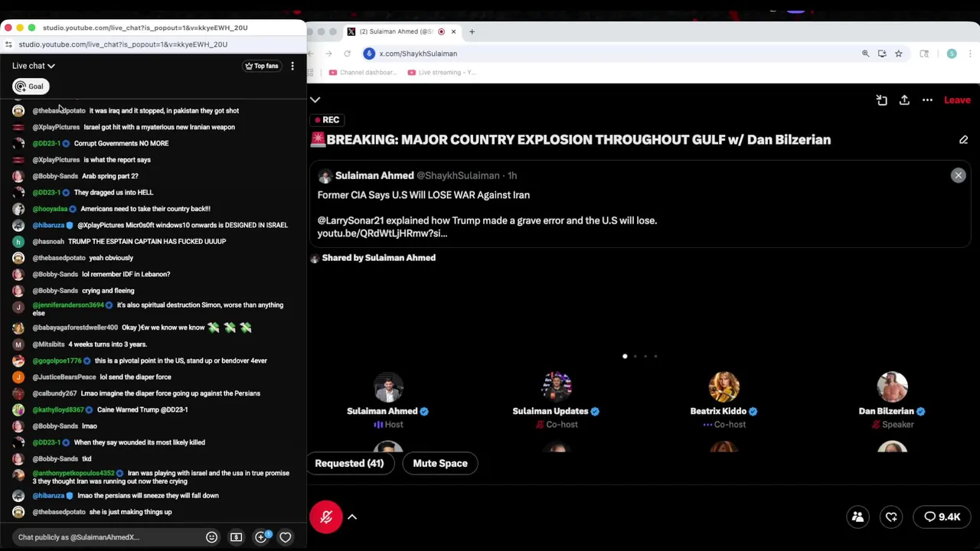
Task: Go forward in the X browser window
Action: [328, 54]
